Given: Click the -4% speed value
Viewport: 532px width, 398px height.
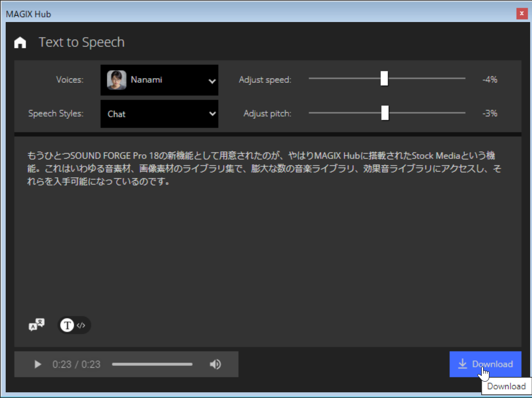Looking at the screenshot, I should click(x=489, y=80).
